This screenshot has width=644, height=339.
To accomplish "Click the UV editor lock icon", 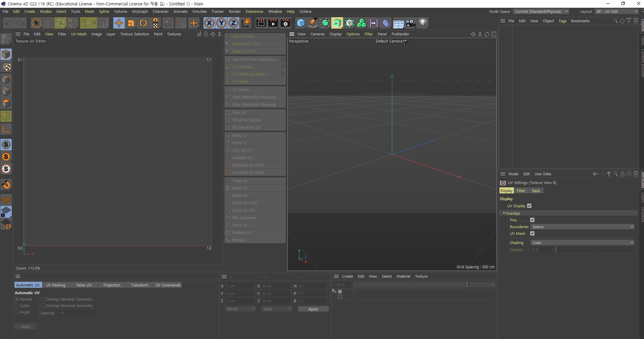I will [206, 34].
